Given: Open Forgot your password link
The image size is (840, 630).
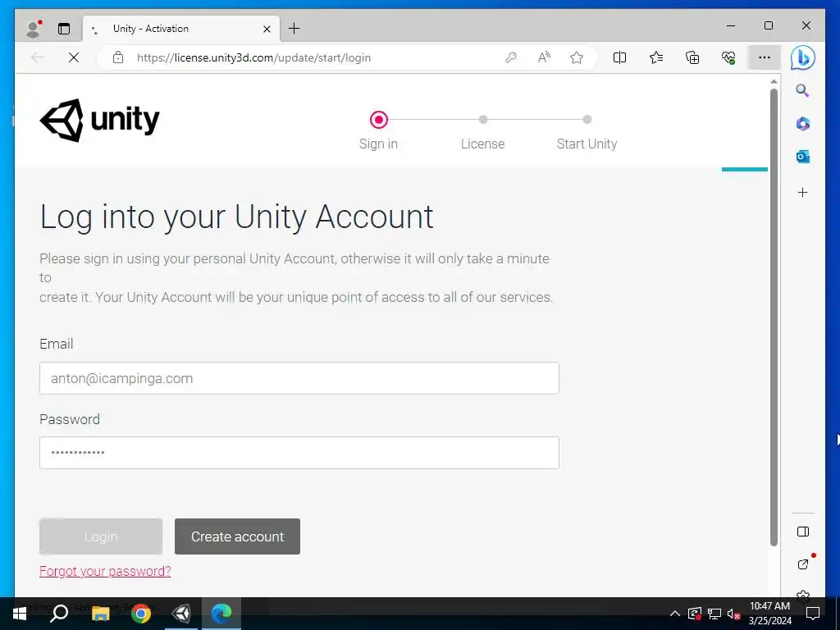Looking at the screenshot, I should pyautogui.click(x=105, y=571).
